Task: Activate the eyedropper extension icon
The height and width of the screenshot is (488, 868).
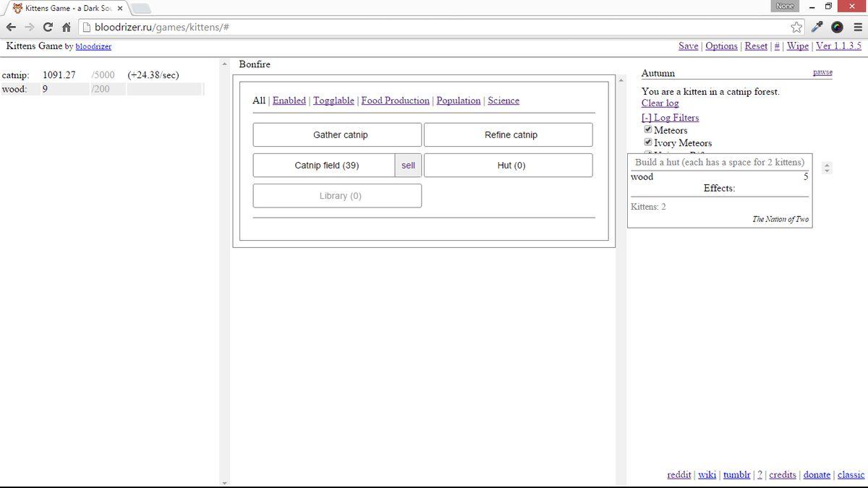Action: (817, 27)
